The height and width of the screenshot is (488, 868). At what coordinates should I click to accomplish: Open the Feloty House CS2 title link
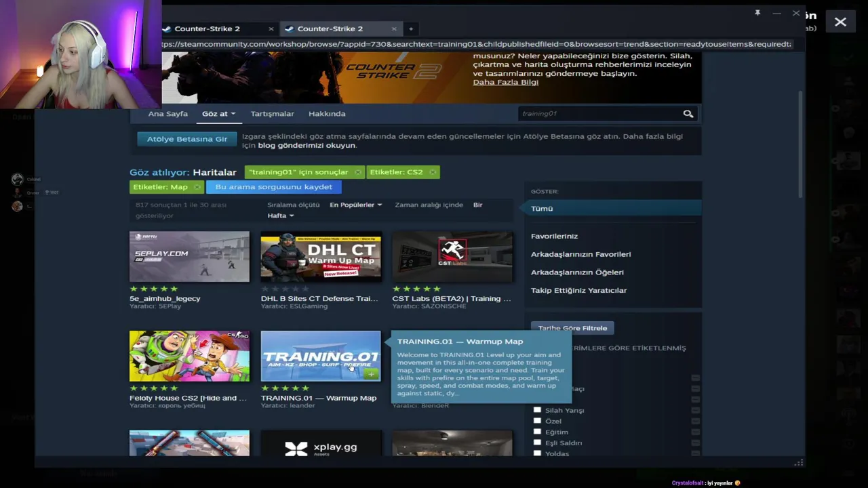[188, 398]
